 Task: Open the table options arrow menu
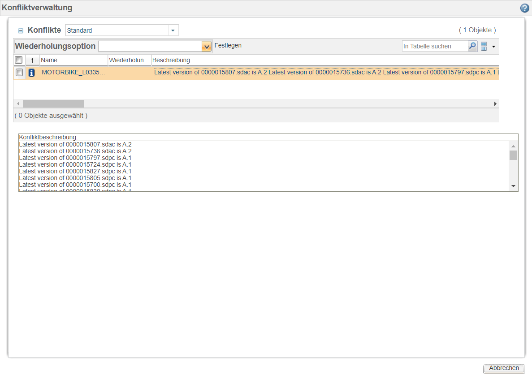click(493, 47)
